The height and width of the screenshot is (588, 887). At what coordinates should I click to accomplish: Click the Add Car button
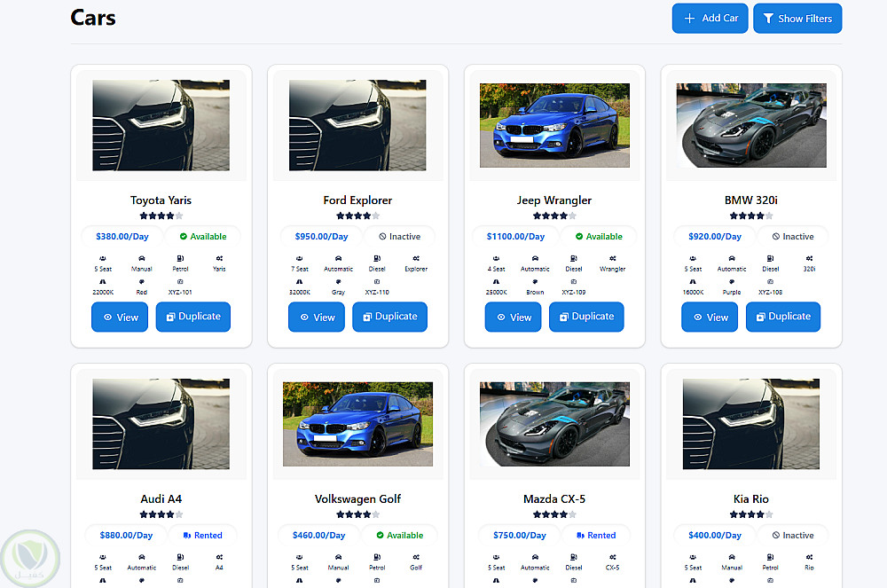(x=710, y=18)
